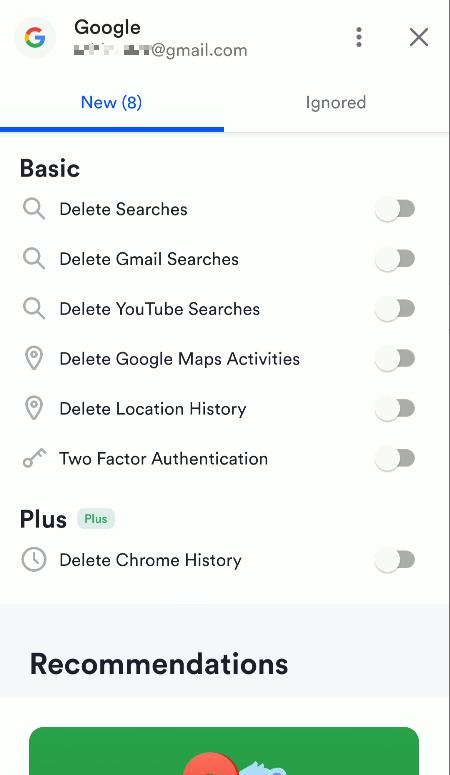450x775 pixels.
Task: Click magnifier icon beside Delete YouTube Searches
Action: click(x=34, y=309)
